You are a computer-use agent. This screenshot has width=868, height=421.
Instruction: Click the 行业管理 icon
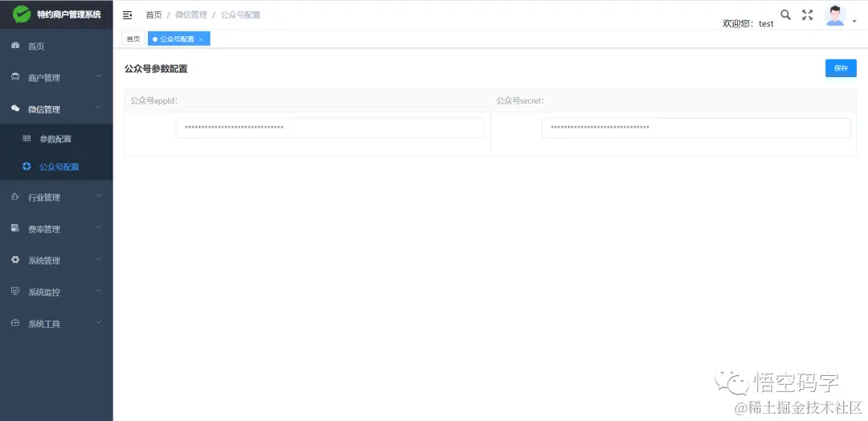[15, 196]
